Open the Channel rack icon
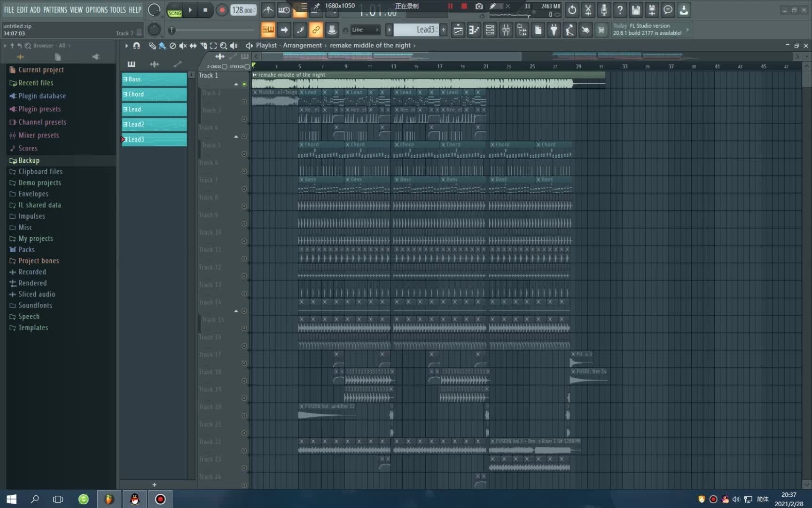The image size is (812, 508). tap(490, 30)
